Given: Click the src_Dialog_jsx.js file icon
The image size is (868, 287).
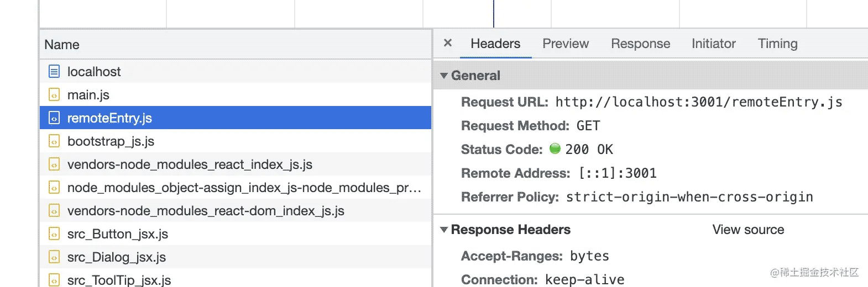Looking at the screenshot, I should [54, 257].
